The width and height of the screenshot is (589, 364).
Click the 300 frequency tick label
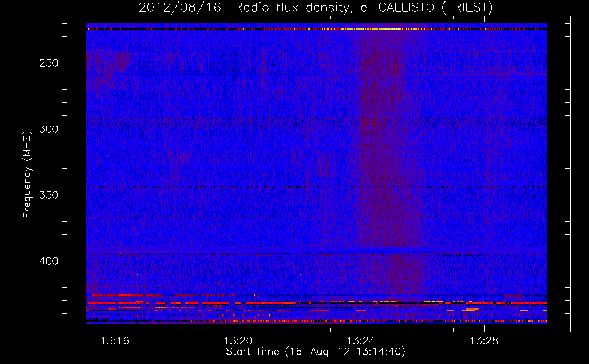pyautogui.click(x=49, y=129)
